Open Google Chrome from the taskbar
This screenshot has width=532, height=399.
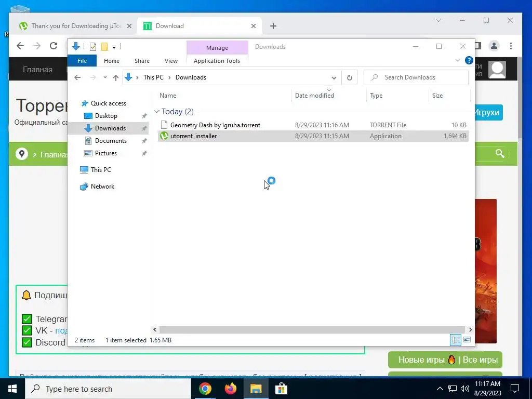coord(205,389)
